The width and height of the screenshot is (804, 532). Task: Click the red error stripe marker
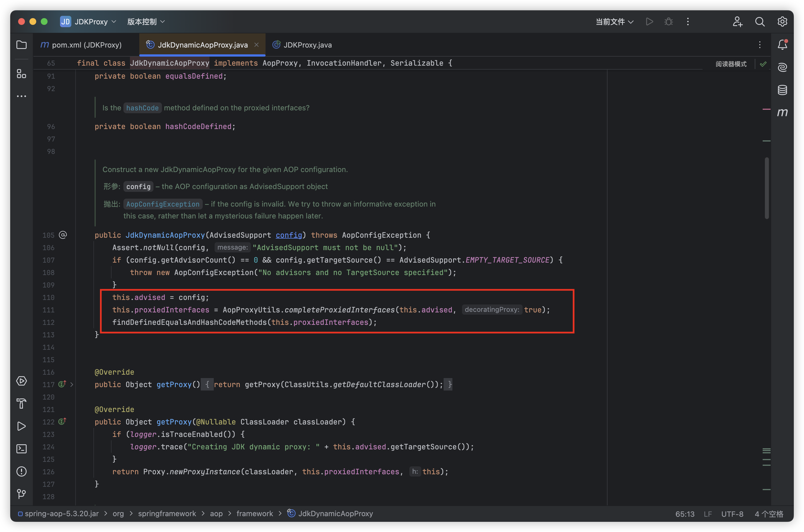[x=766, y=109]
